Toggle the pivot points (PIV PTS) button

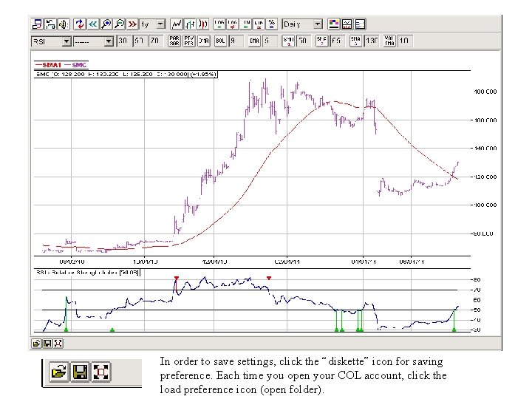pyautogui.click(x=189, y=41)
